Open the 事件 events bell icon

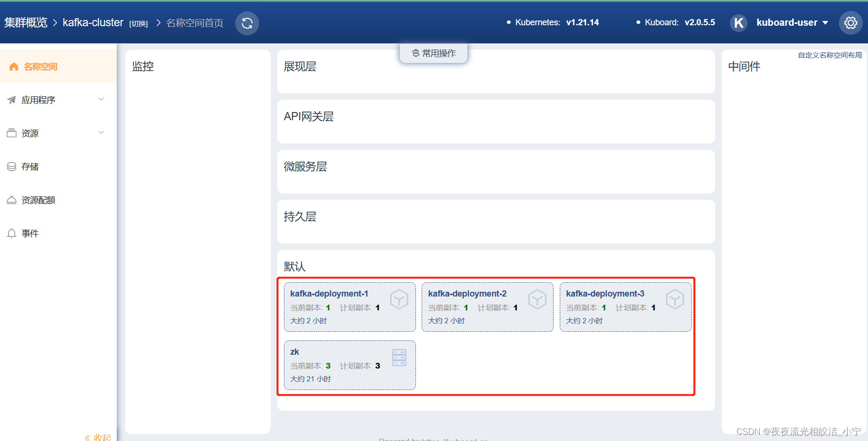click(12, 233)
